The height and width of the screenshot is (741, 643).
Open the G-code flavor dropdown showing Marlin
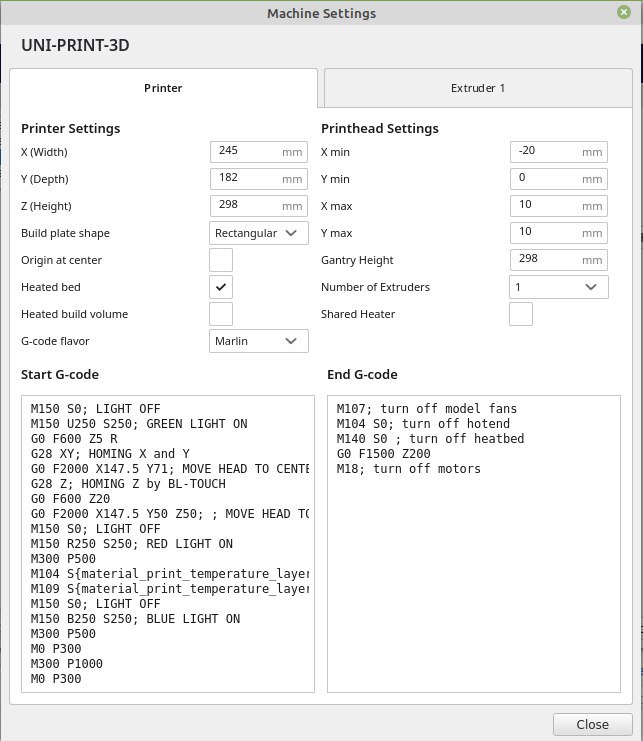click(259, 341)
